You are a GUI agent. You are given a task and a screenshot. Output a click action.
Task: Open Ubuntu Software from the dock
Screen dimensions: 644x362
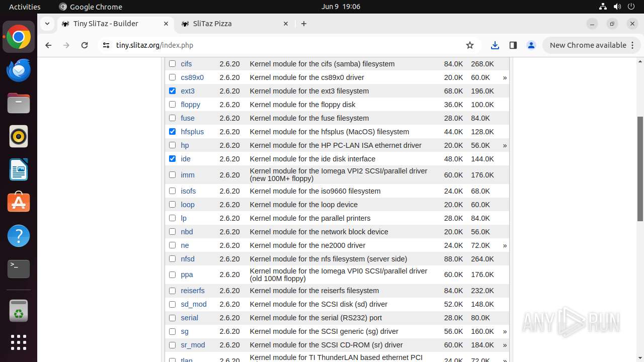pyautogui.click(x=19, y=203)
